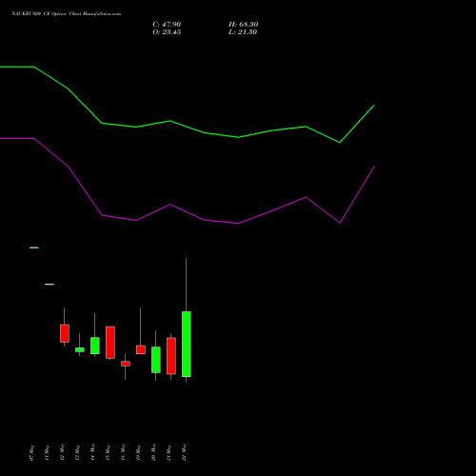The image size is (476, 476).
Task: Click the low value L: 21.30
Action: click(x=243, y=32)
